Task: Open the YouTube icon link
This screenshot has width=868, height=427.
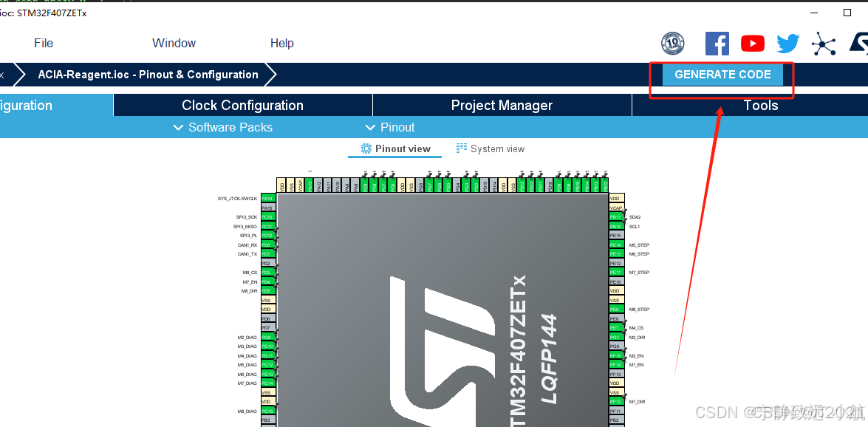Action: tap(753, 43)
